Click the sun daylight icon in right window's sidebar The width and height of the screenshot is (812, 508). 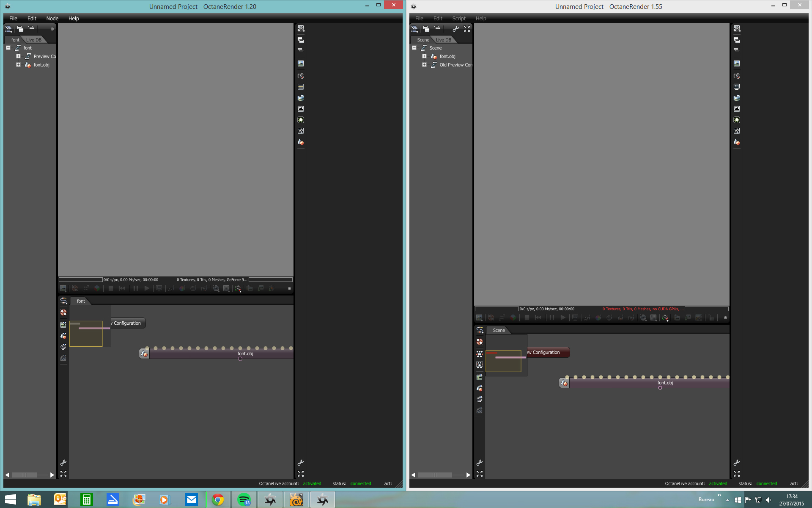(x=737, y=120)
